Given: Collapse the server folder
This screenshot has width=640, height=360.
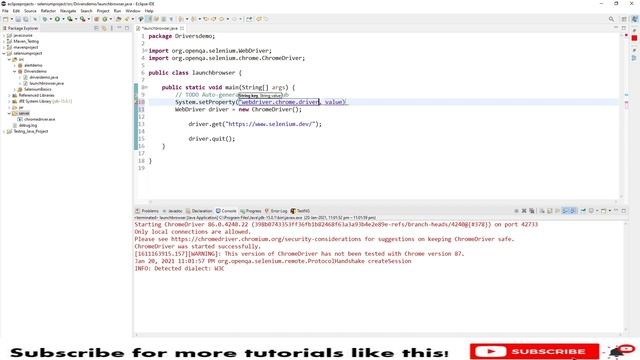Looking at the screenshot, I should click(9, 113).
